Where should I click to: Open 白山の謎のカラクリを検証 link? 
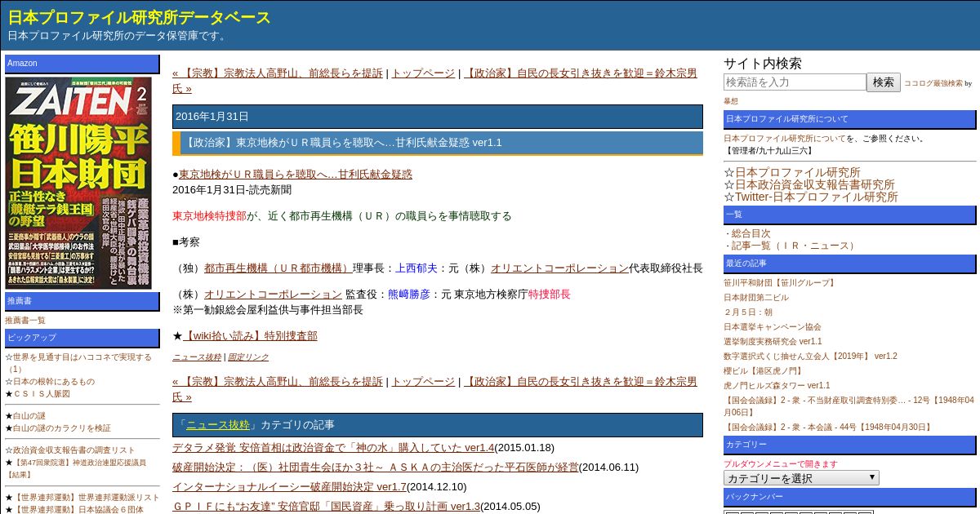(x=62, y=428)
